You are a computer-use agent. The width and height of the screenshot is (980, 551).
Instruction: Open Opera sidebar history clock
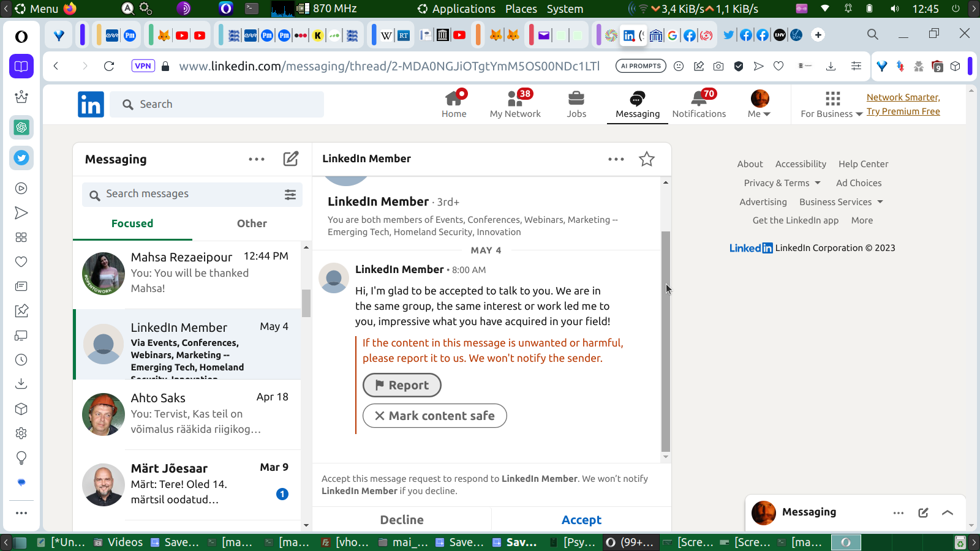[21, 360]
